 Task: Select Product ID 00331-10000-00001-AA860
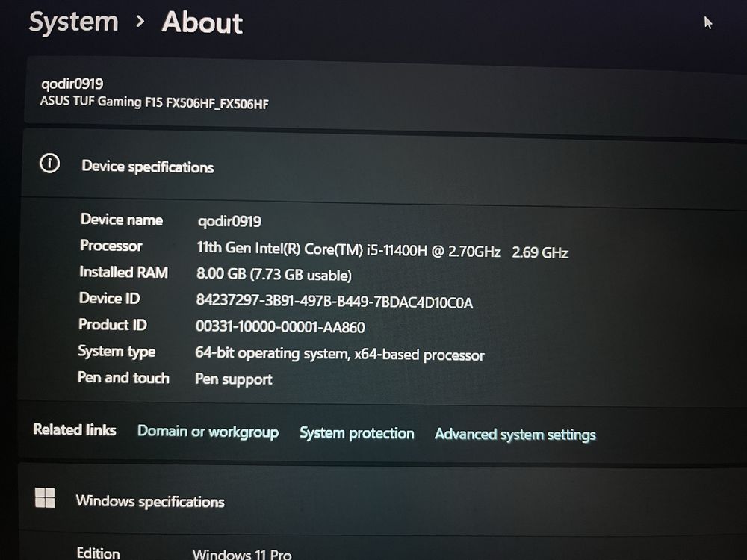tap(280, 327)
